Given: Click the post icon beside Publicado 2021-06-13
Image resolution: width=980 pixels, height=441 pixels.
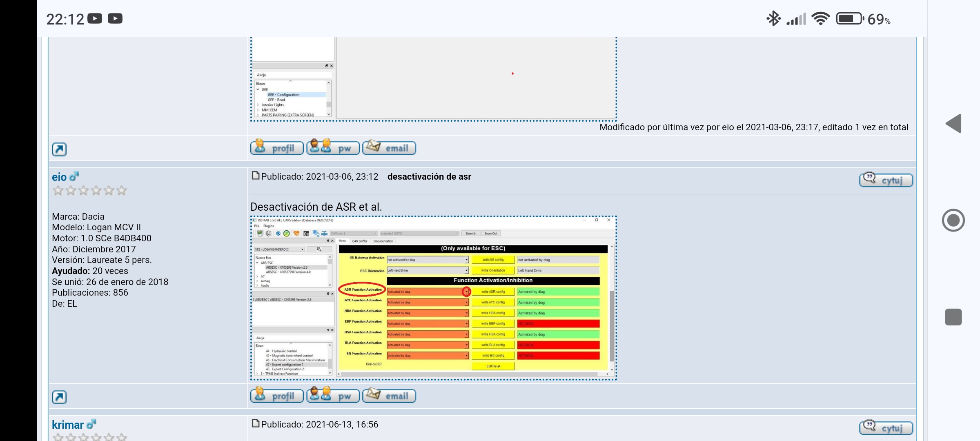Looking at the screenshot, I should pos(256,424).
